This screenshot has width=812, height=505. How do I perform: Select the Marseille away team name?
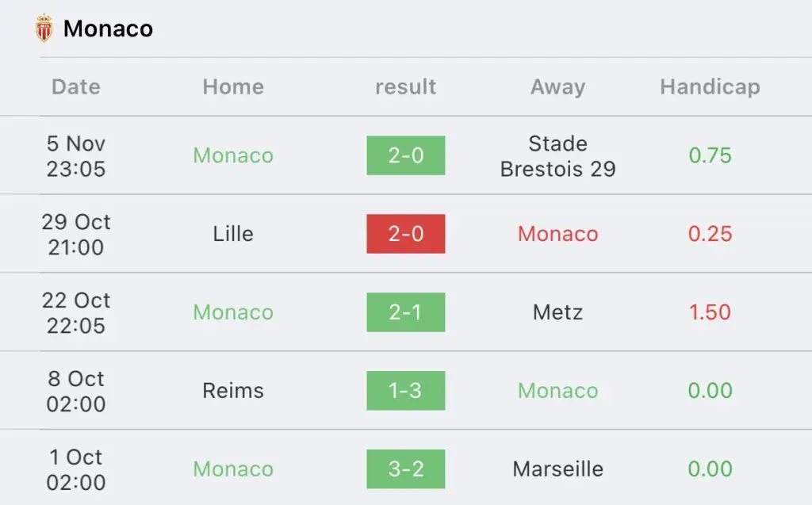557,469
